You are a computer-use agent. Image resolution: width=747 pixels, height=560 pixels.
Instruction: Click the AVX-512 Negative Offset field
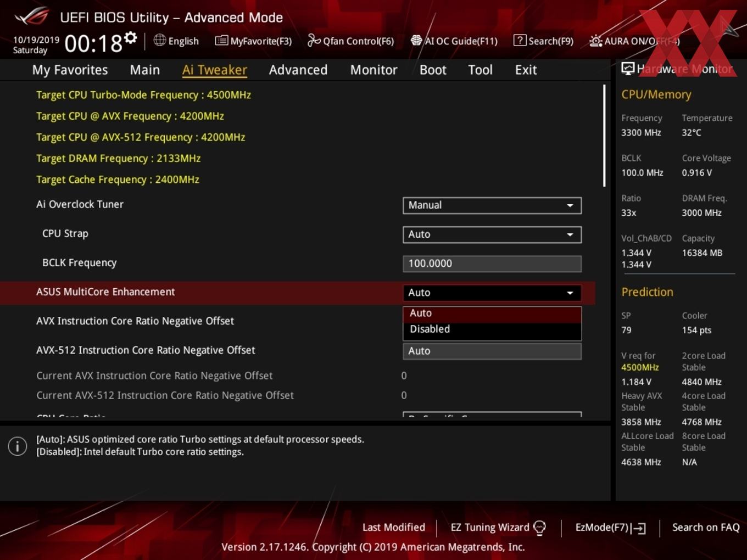[x=492, y=351]
